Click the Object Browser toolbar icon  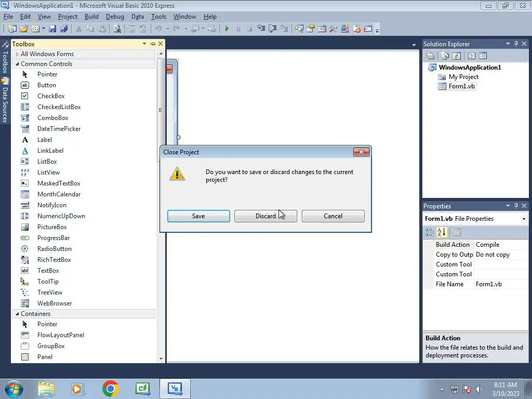[x=322, y=29]
